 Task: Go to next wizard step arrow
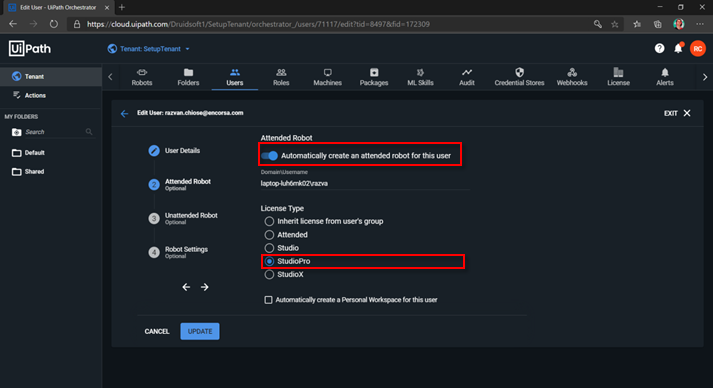[x=205, y=287]
